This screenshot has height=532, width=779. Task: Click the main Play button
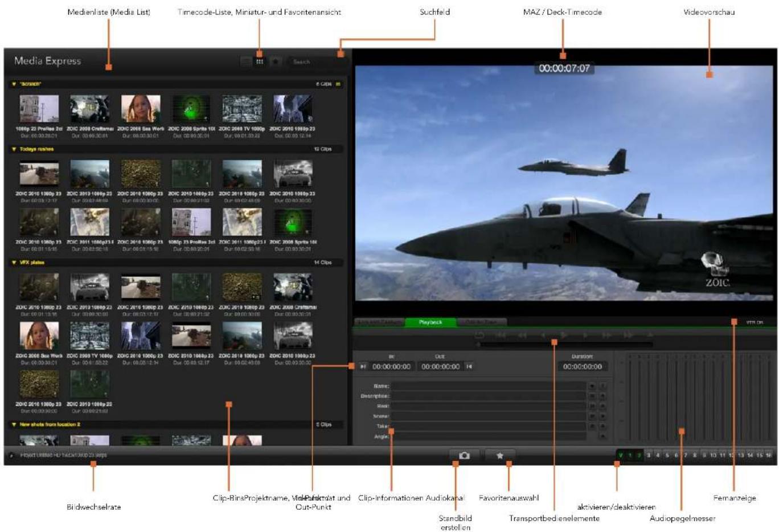click(x=564, y=335)
